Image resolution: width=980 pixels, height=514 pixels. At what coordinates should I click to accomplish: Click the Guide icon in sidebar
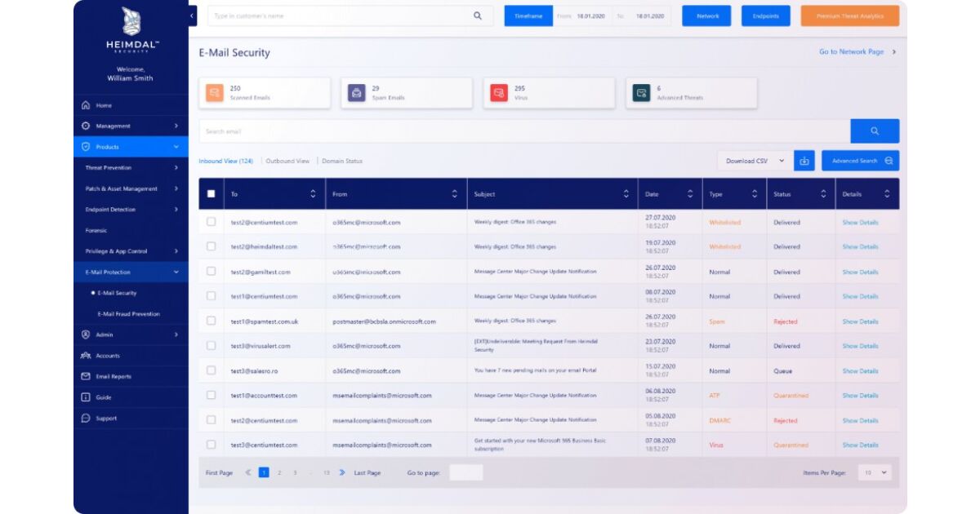click(x=86, y=397)
